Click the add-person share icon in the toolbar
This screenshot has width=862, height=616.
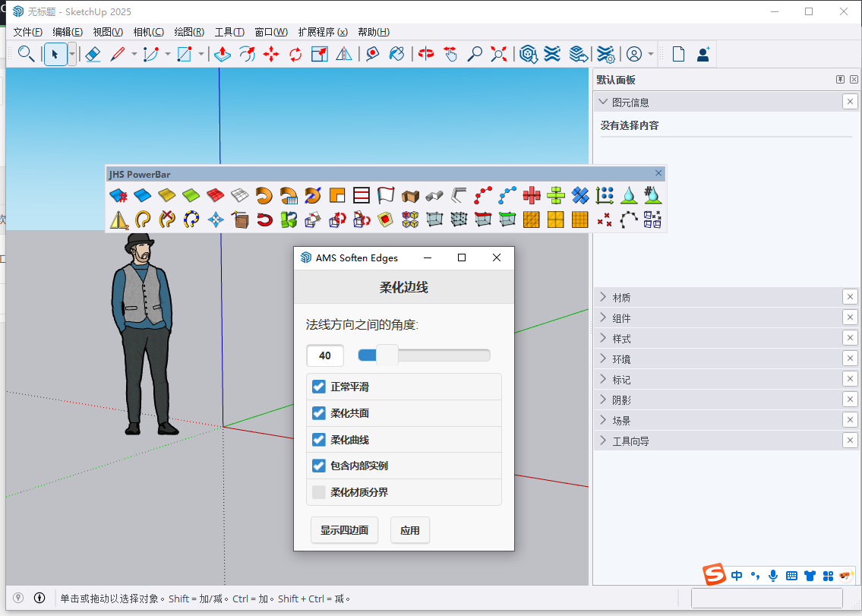(x=703, y=54)
